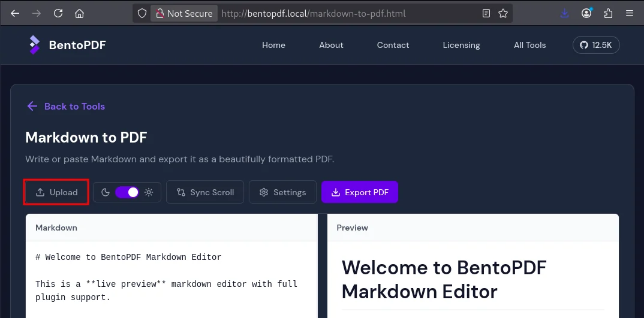644x318 pixels.
Task: Click the BentoPDF logo icon
Action: click(35, 45)
